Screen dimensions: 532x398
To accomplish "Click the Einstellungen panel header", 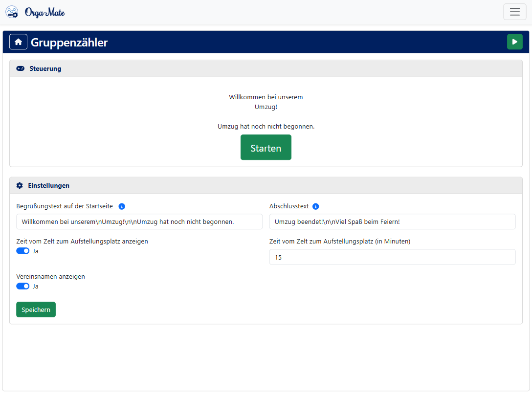I will [x=266, y=186].
